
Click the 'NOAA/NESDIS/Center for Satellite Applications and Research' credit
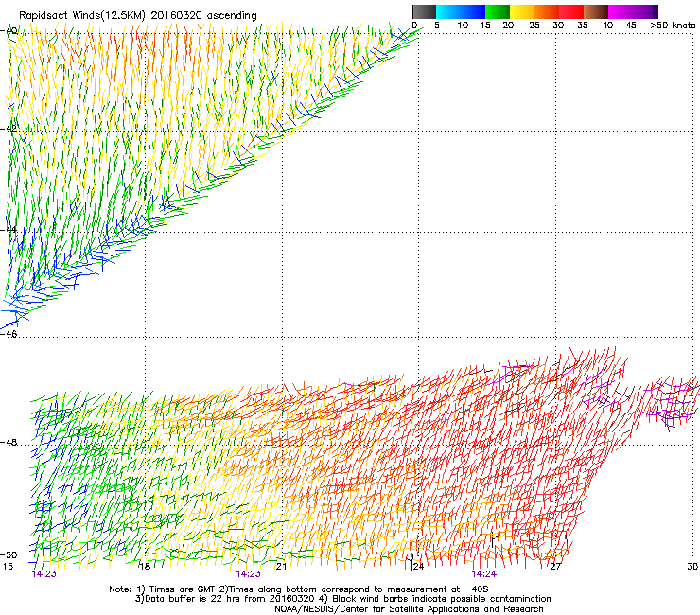pos(409,609)
